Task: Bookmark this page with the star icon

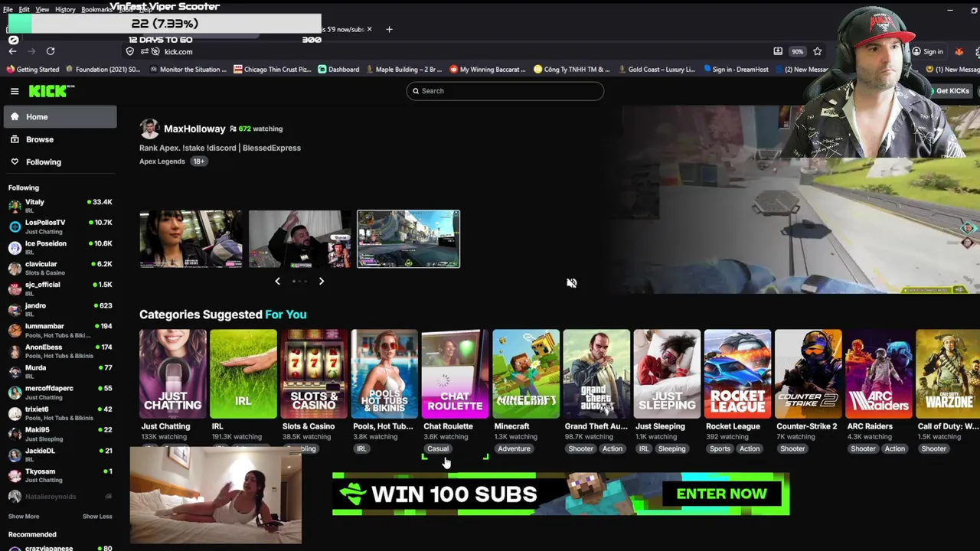Action: point(818,51)
